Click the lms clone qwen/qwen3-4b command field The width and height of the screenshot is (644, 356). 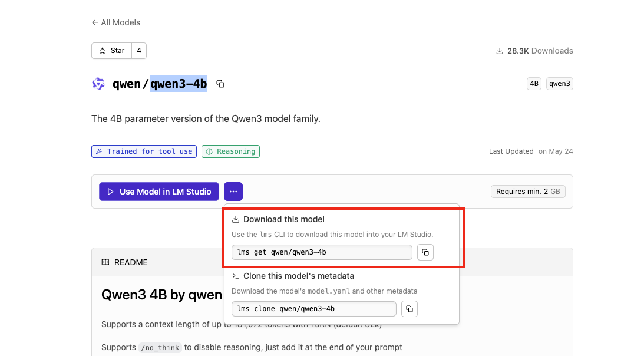314,309
